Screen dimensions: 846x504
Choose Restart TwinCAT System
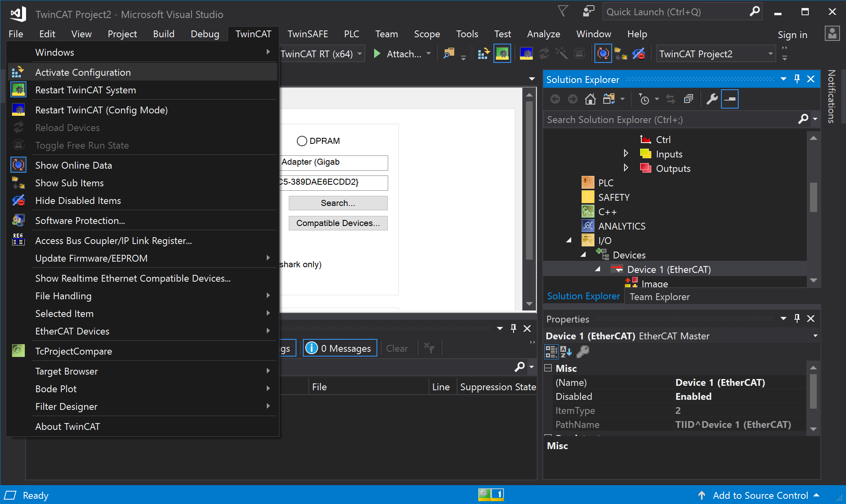[x=143, y=90]
